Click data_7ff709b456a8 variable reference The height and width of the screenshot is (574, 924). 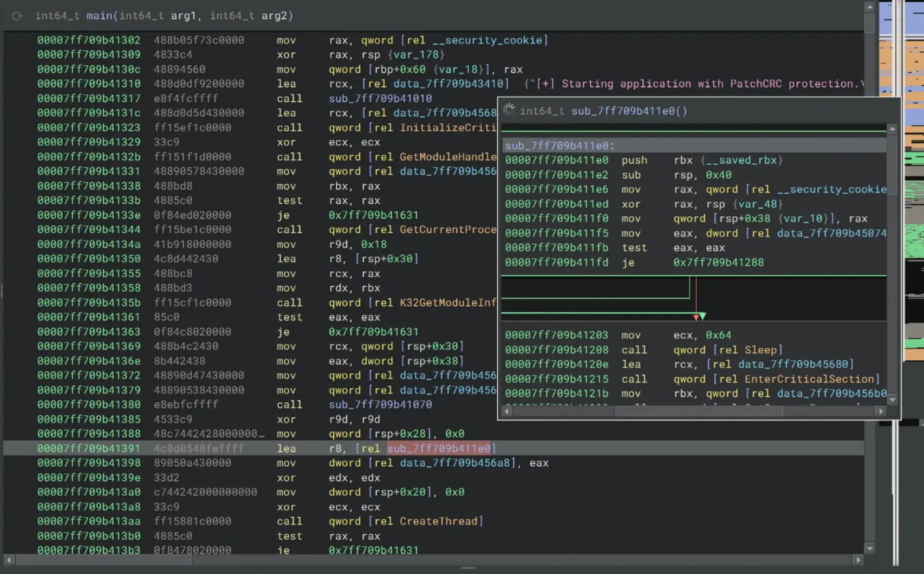tap(456, 463)
